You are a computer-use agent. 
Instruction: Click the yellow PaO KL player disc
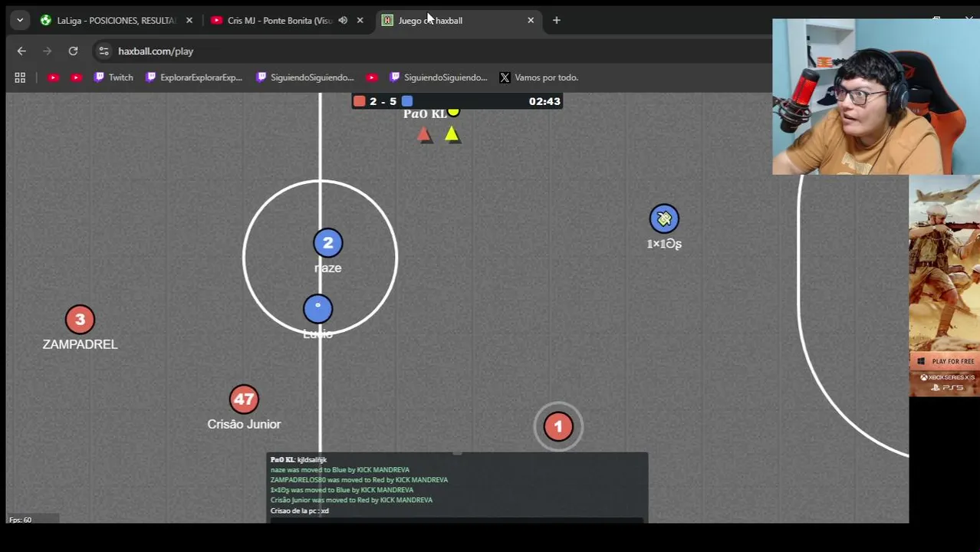453,112
